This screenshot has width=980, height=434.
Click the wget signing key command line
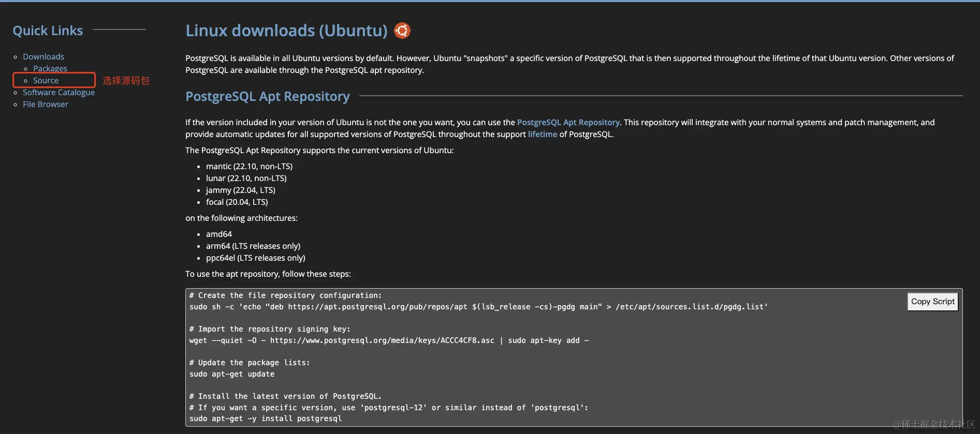pos(389,340)
